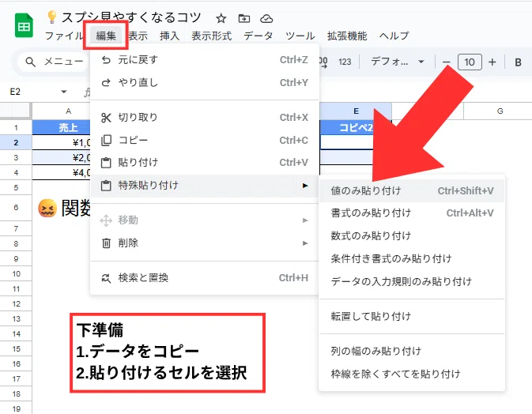Open the Google Sheets home icon
The height and width of the screenshot is (414, 532).
24,25
